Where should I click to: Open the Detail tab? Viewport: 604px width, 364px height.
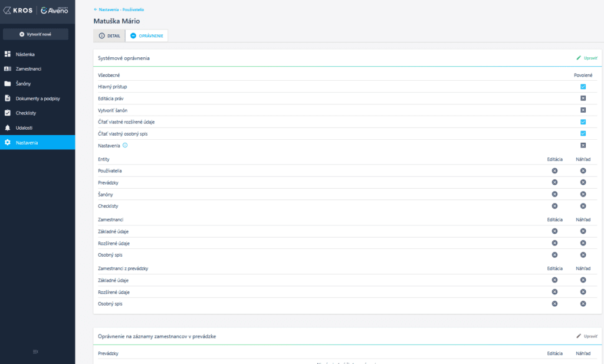(x=109, y=36)
